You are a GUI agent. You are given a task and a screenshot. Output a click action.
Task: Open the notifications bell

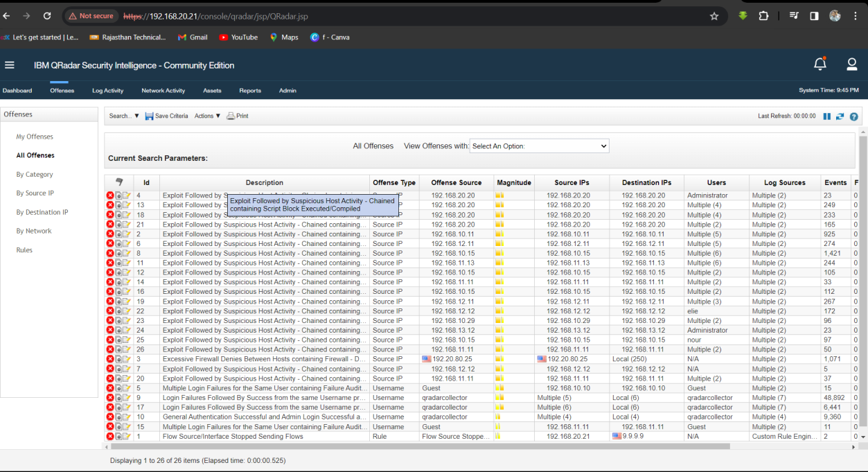tap(820, 64)
